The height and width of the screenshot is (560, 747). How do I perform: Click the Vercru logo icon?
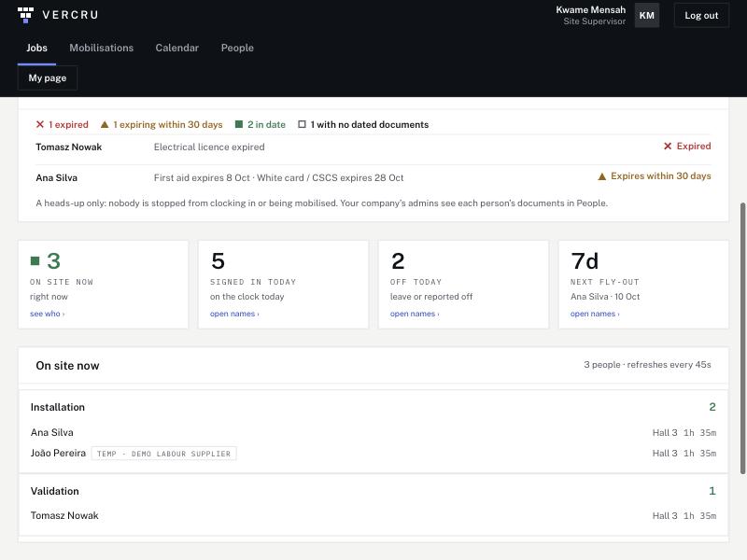coord(26,15)
